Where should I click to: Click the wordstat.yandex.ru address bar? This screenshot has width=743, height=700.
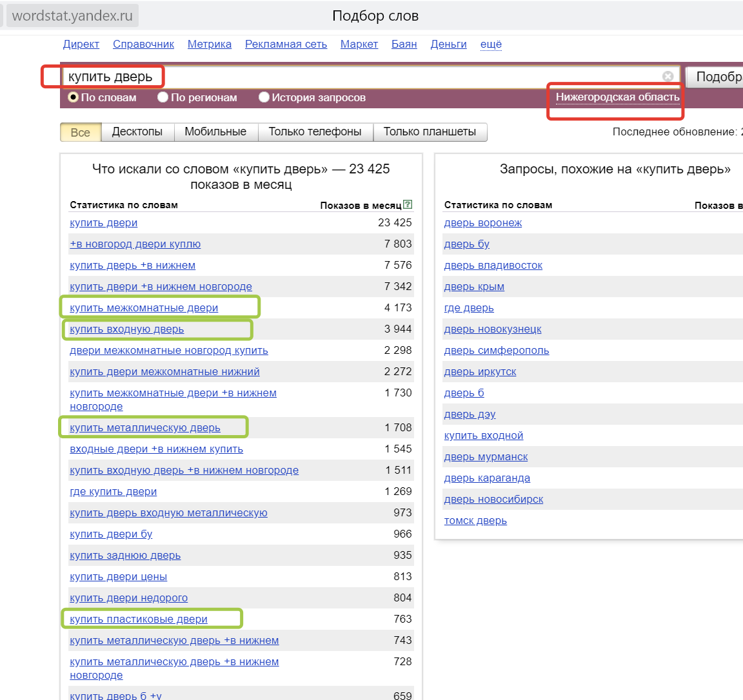(x=72, y=15)
